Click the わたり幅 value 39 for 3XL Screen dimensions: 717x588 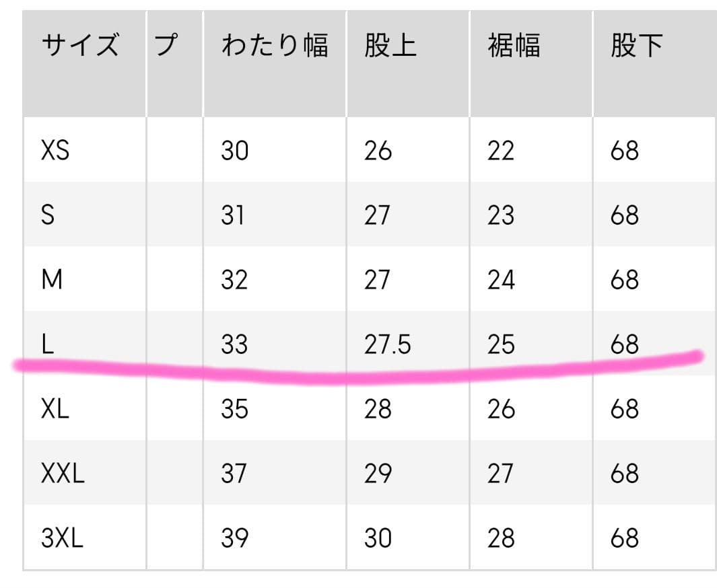pyautogui.click(x=234, y=538)
